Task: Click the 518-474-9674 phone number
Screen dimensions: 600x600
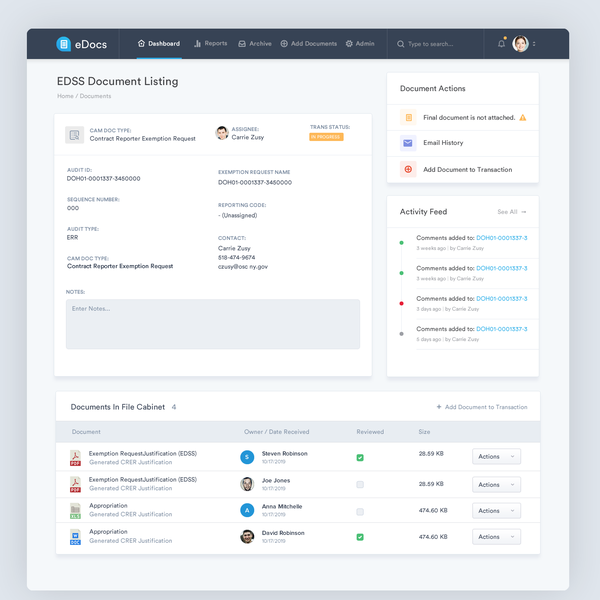Action: (236, 258)
